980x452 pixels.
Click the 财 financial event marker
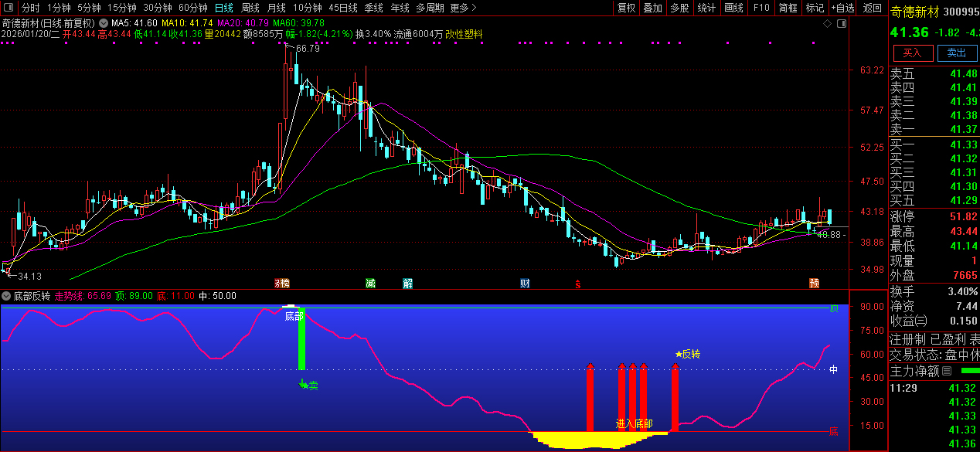point(525,284)
